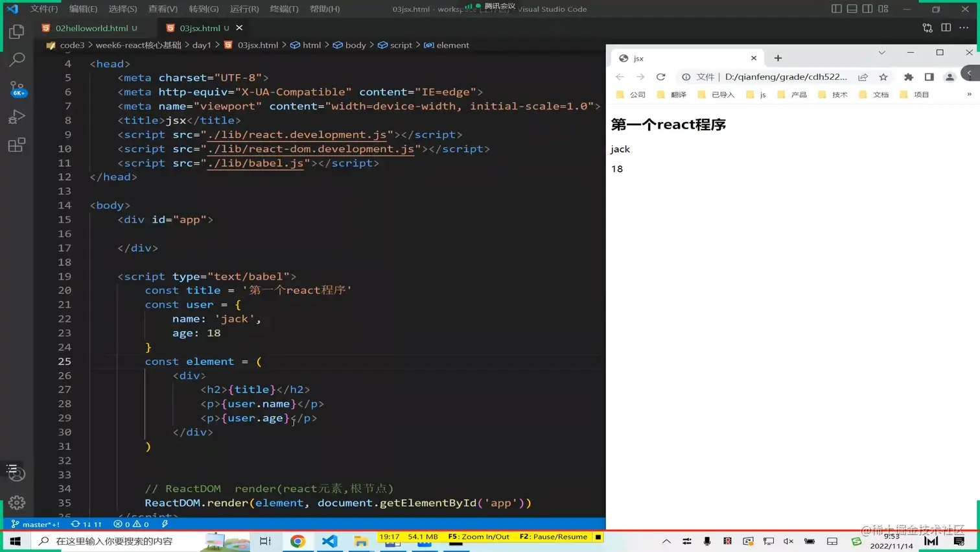This screenshot has width=980, height=552.
Task: Reload the Chrome page
Action: (x=661, y=77)
